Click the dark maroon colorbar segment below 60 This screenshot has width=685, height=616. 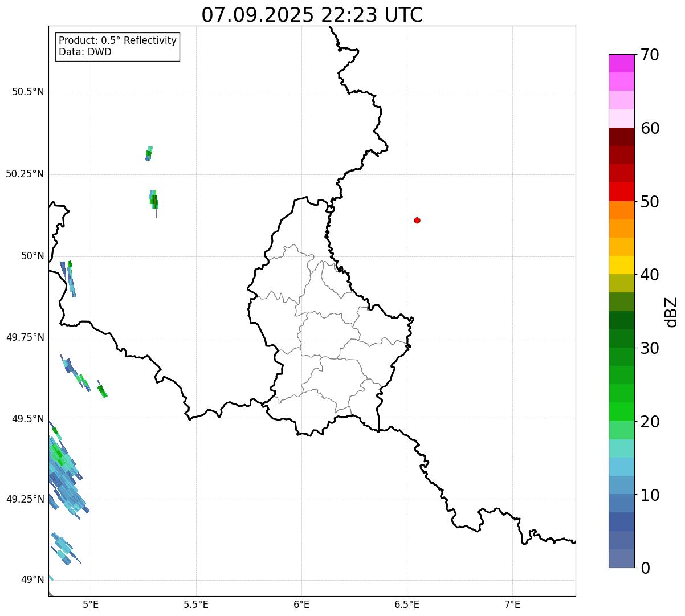pos(621,137)
